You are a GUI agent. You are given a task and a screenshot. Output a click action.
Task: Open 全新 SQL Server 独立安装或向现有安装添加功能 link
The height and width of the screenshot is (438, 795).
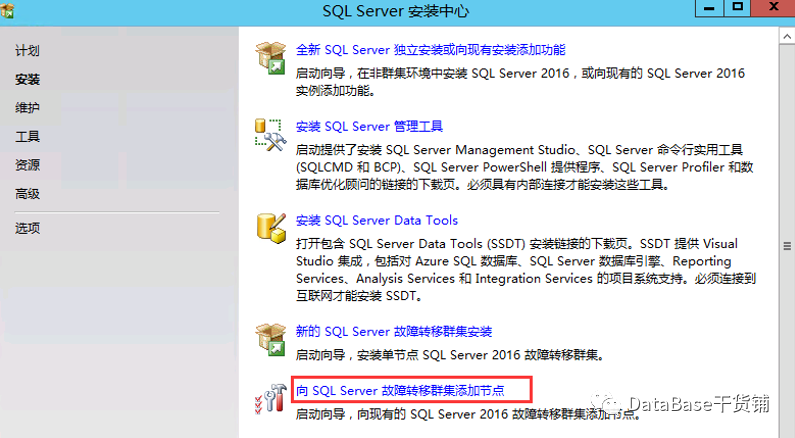coord(430,50)
